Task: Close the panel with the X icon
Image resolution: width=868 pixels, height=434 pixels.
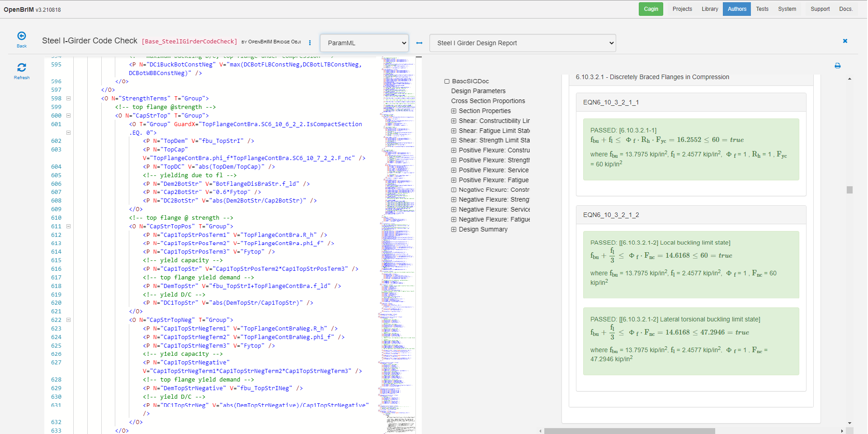Action: (x=845, y=41)
